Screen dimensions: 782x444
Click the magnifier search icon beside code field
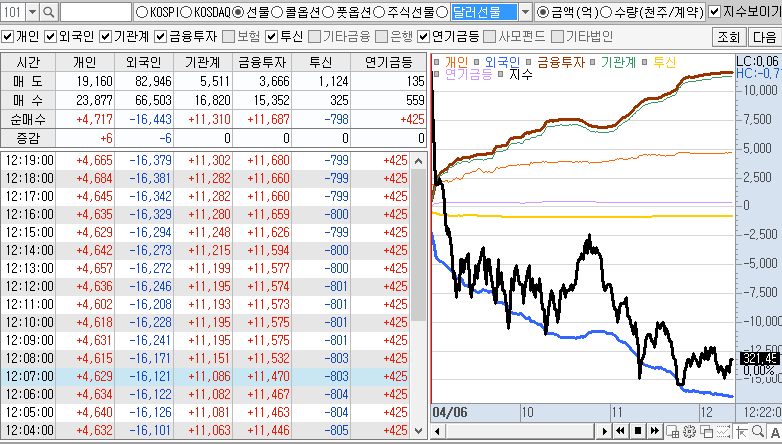49,12
